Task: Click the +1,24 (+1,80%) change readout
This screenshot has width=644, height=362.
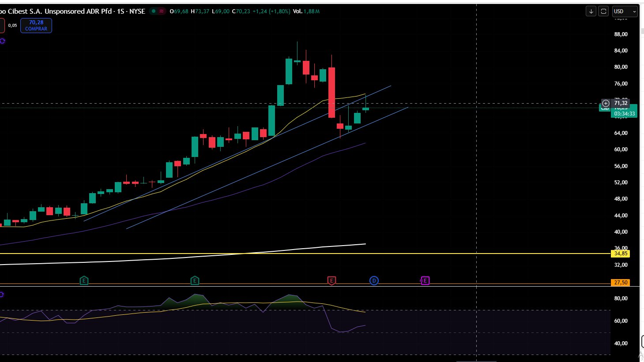Action: [x=271, y=11]
